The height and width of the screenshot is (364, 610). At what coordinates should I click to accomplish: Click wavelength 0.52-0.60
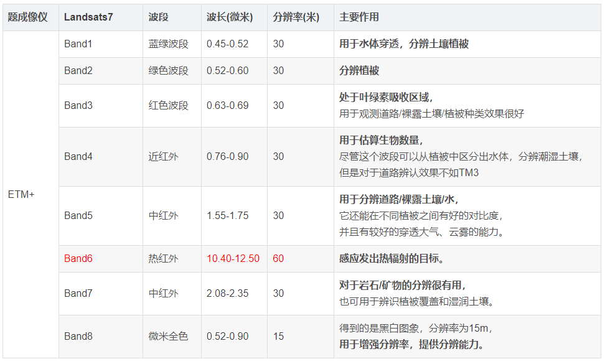[228, 71]
